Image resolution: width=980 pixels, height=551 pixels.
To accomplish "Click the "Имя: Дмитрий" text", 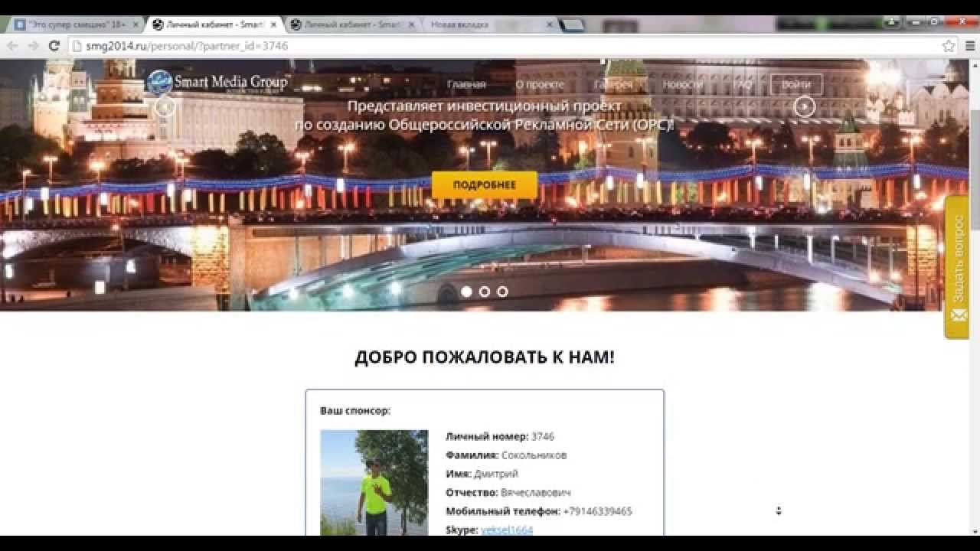I will click(482, 474).
